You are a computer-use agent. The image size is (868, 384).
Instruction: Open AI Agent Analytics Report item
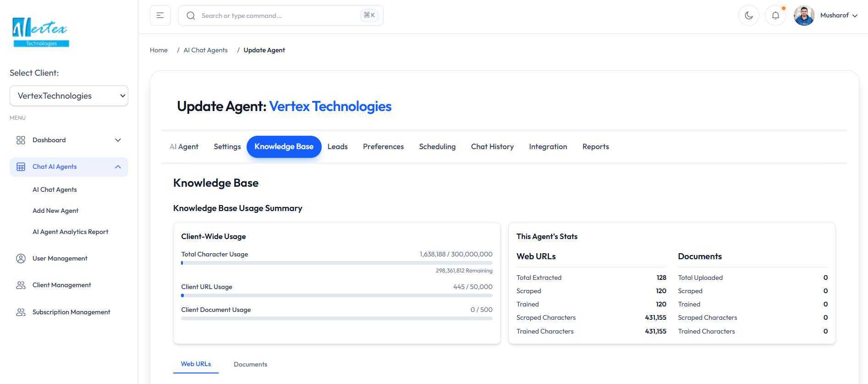pyautogui.click(x=70, y=232)
